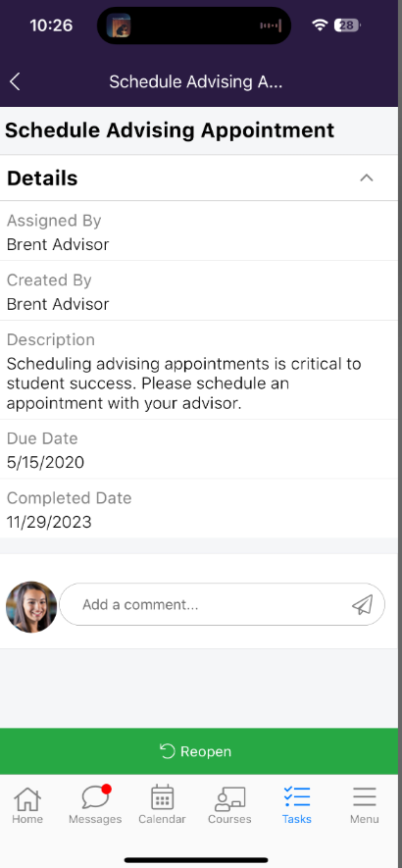Open the hamburger Menu tab

pos(365,805)
